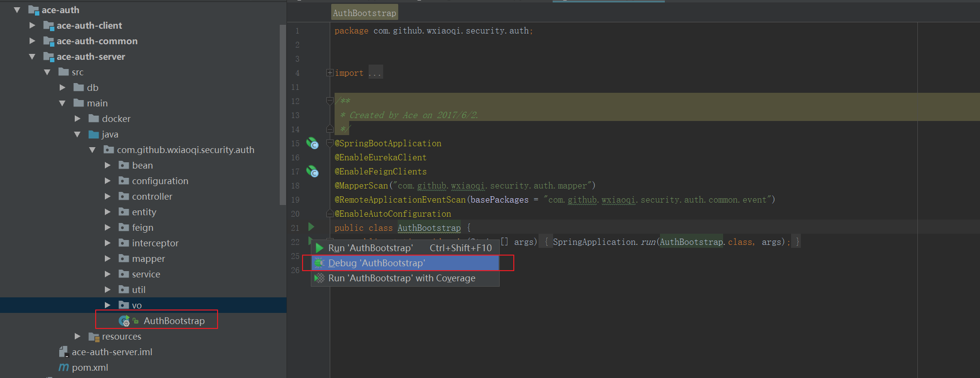The width and height of the screenshot is (980, 378).
Task: Expand the ace-auth-common module
Action: click(x=32, y=41)
